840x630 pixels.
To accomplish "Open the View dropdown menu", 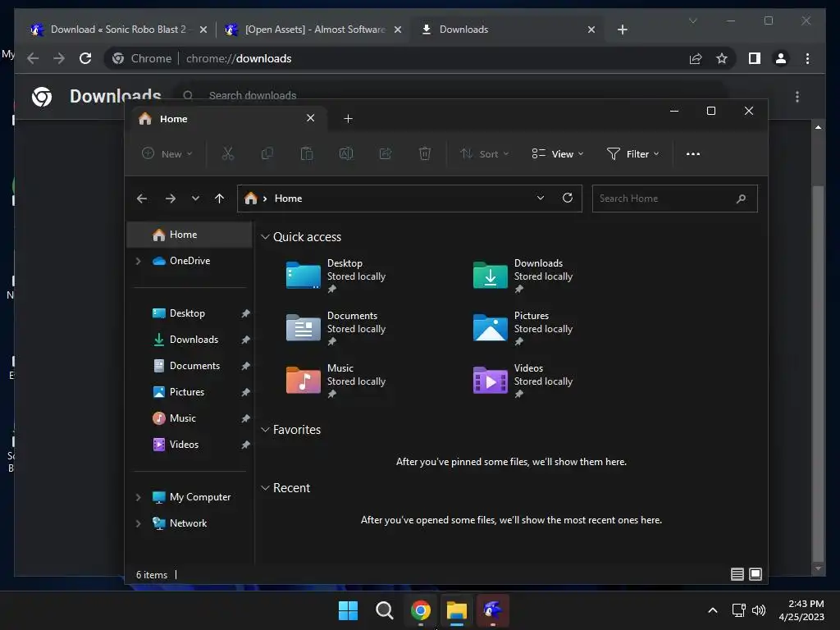I will 558,153.
